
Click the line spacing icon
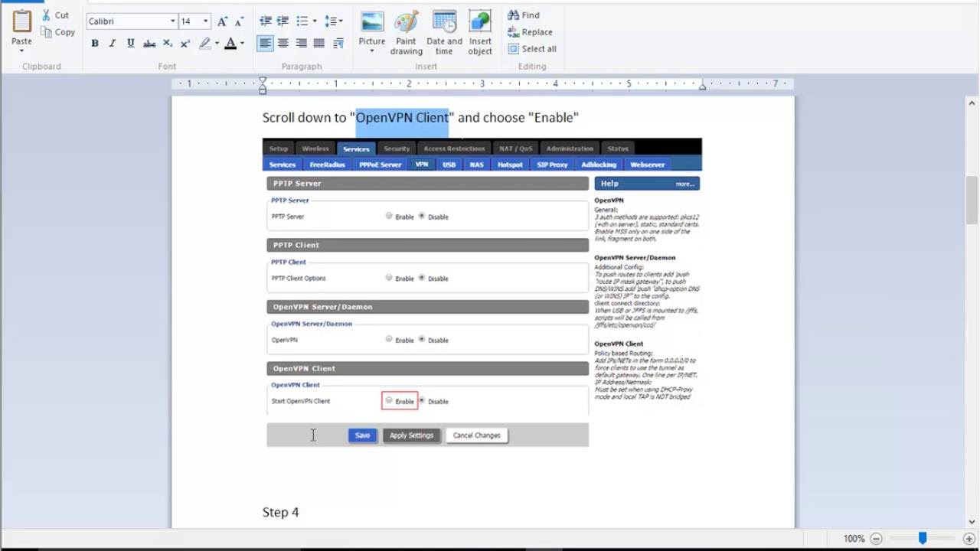[330, 21]
